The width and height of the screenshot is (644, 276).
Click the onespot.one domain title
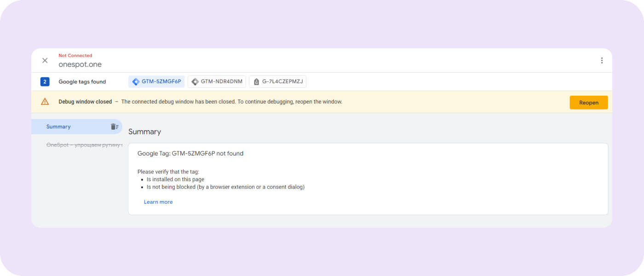tap(80, 64)
